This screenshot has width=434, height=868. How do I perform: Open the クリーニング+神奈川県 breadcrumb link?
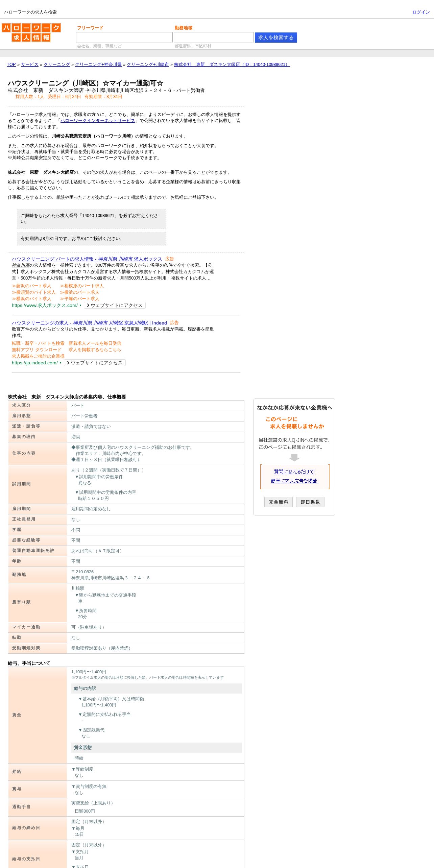coord(98,65)
